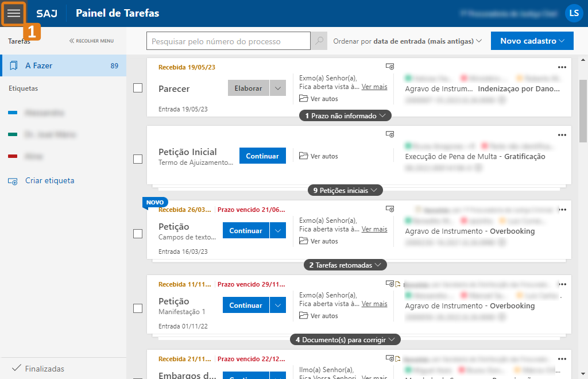Click the tag icon on the Parecer card
The height and width of the screenshot is (379, 588).
[389, 67]
